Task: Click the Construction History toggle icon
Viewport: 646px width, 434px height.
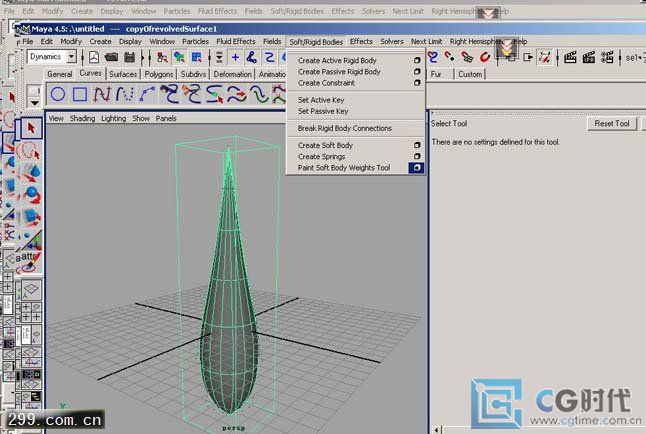Action: click(545, 57)
